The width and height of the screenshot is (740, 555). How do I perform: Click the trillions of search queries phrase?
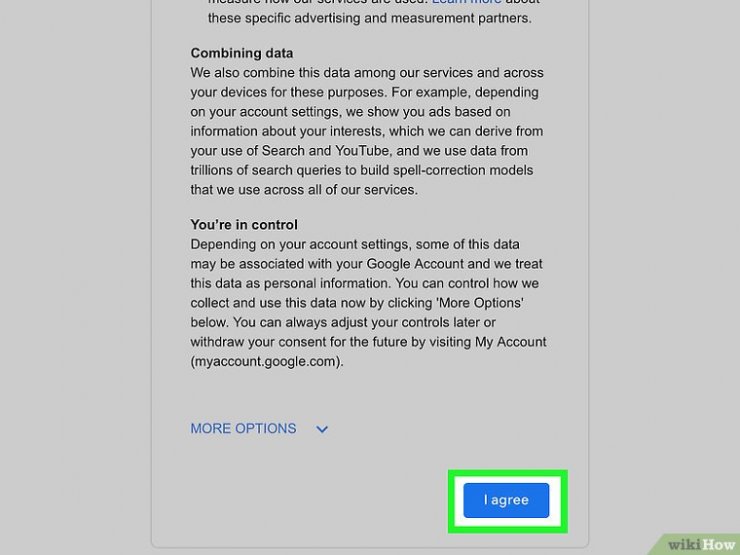(x=259, y=170)
